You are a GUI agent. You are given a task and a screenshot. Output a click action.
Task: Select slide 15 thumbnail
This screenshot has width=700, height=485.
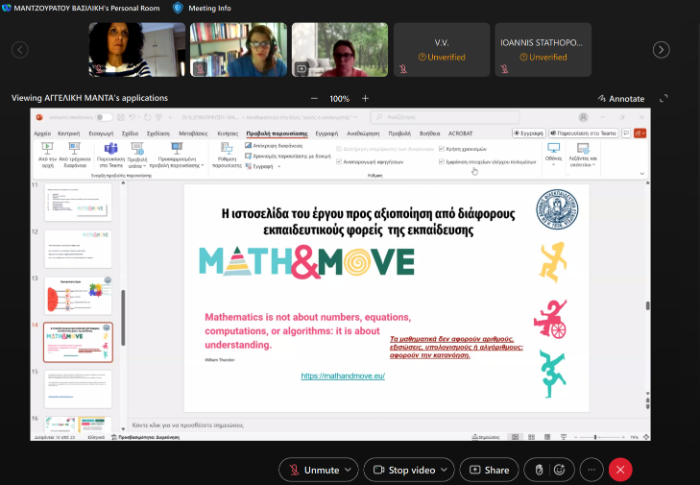click(78, 389)
